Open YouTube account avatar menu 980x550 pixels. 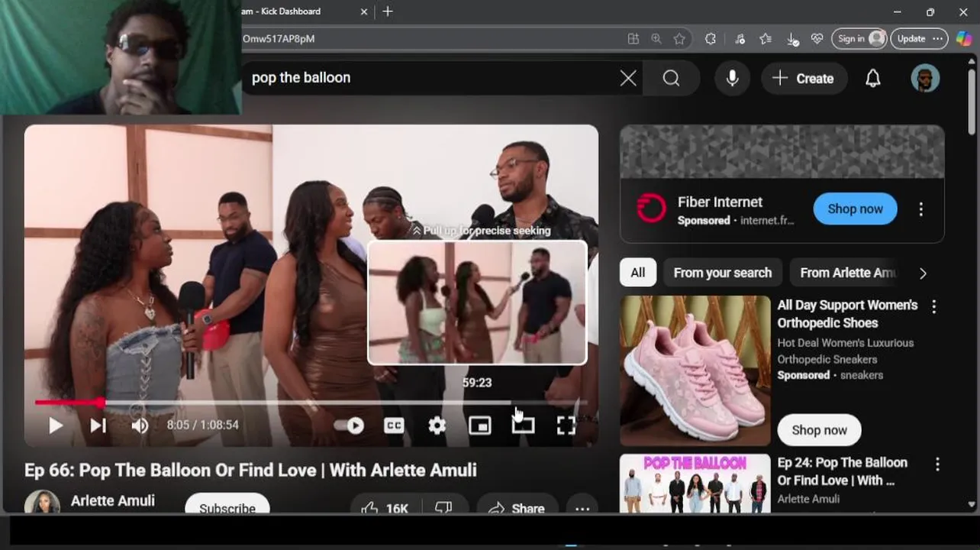pos(925,78)
